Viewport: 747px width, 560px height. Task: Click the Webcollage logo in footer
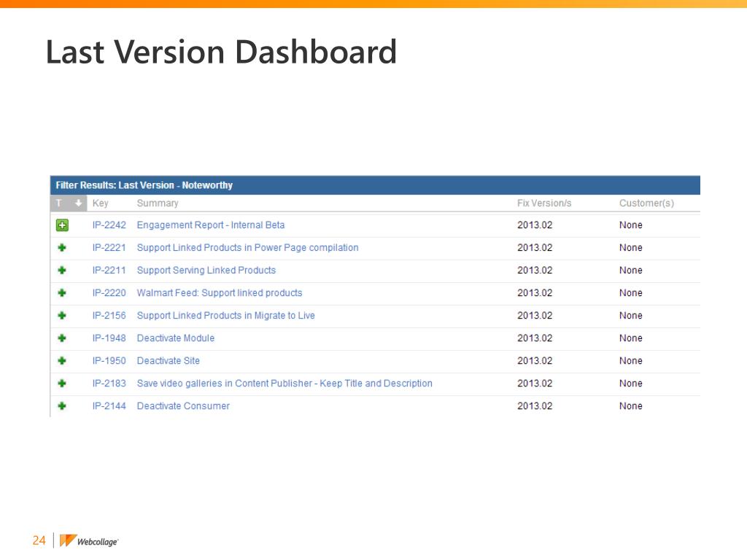point(88,541)
